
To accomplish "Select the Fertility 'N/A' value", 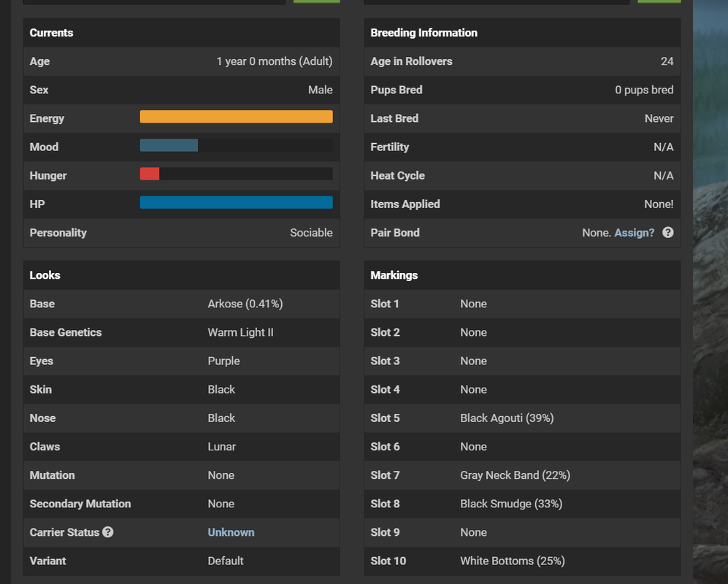I will (664, 147).
